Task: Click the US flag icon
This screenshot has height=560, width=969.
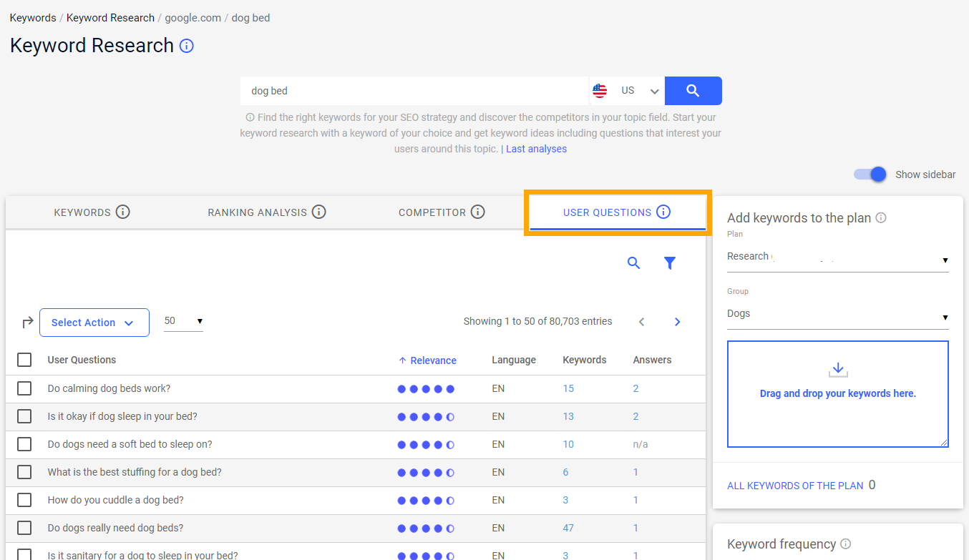Action: [599, 91]
